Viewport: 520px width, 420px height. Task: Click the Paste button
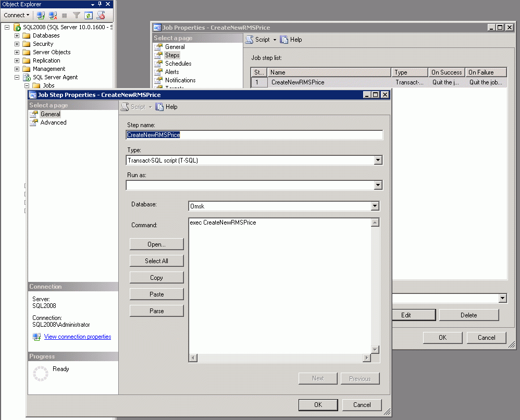pos(156,294)
